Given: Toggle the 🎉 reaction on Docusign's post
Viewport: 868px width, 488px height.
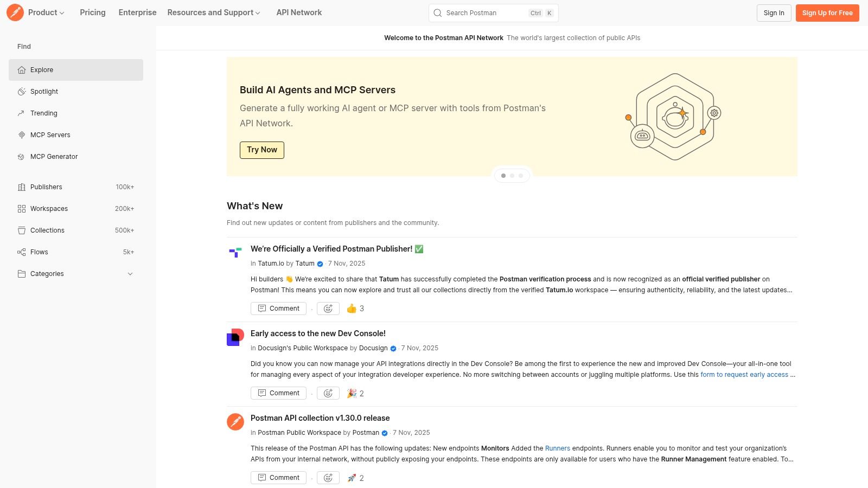Looking at the screenshot, I should 355,393.
